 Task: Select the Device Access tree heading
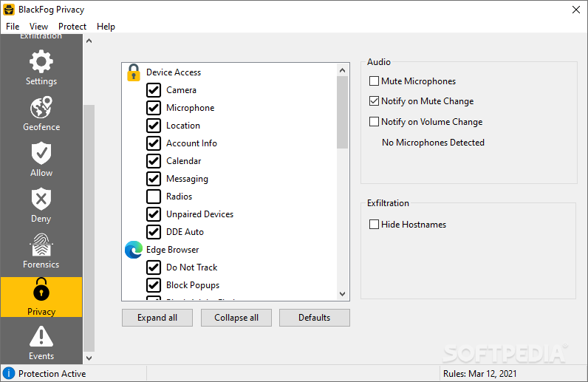pyautogui.click(x=174, y=72)
